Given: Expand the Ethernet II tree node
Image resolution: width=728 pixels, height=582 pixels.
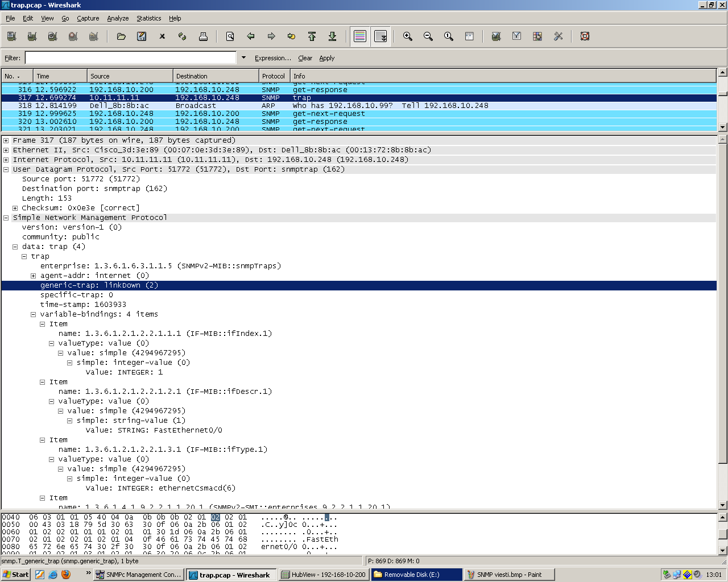Looking at the screenshot, I should pyautogui.click(x=6, y=150).
